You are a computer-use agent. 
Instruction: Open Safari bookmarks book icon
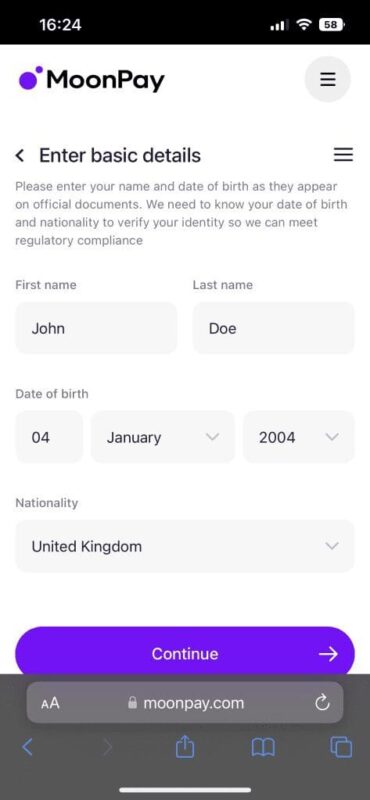(263, 748)
